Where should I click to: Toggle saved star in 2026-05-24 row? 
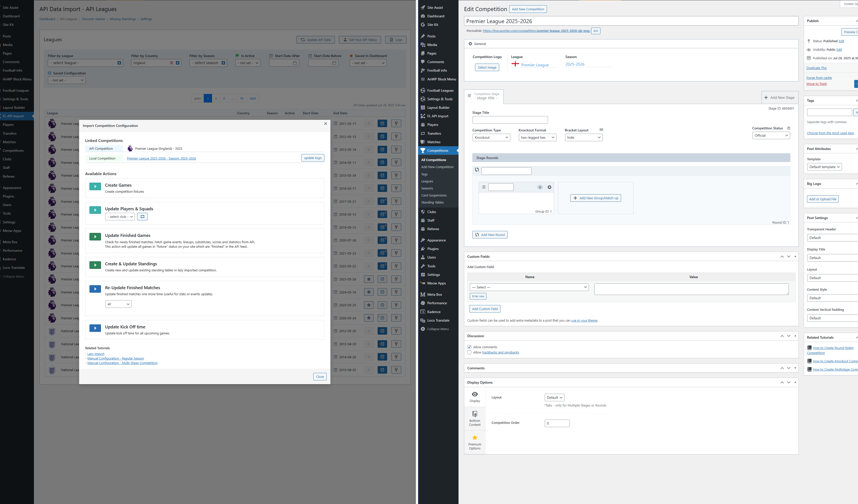pos(369,318)
